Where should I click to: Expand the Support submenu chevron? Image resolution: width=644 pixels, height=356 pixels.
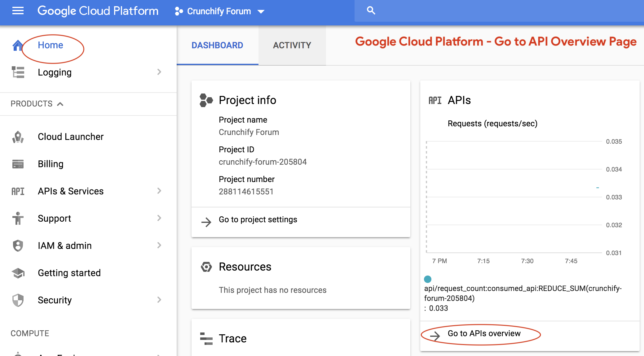[x=159, y=218]
